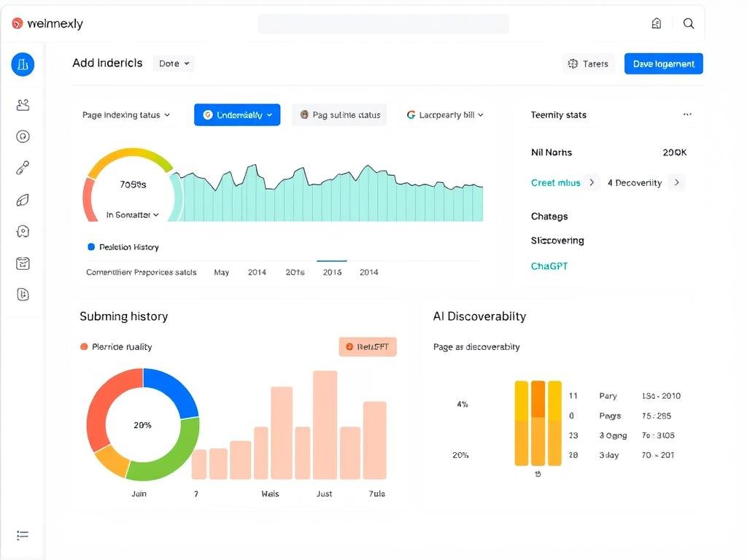Click the Google icon on the Laccpearty bill filter
The height and width of the screenshot is (560, 747).
410,114
